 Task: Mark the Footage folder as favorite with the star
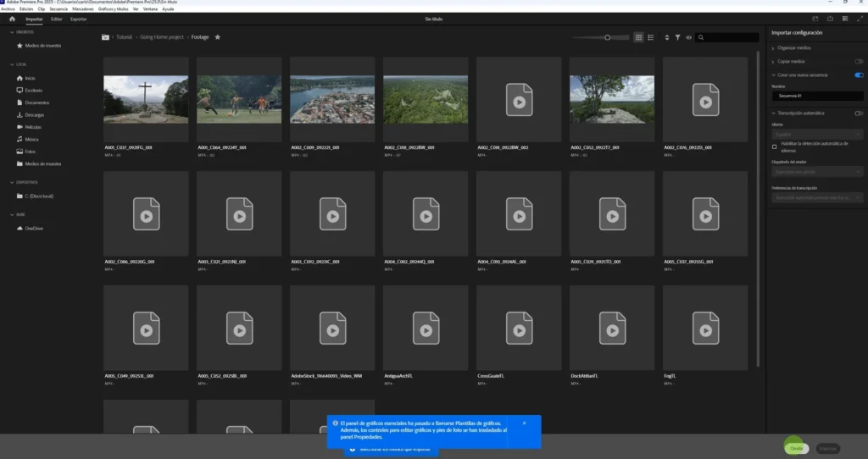[x=218, y=37]
